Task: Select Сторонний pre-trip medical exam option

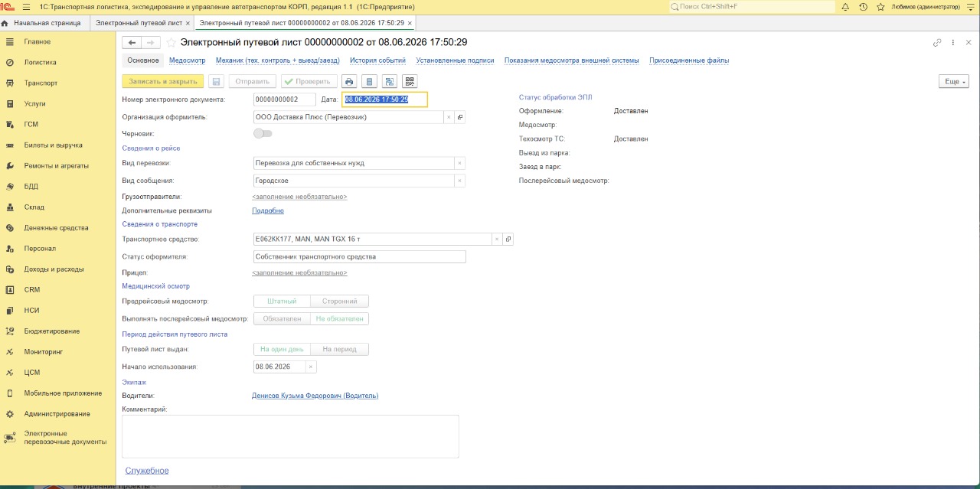Action: 339,302
